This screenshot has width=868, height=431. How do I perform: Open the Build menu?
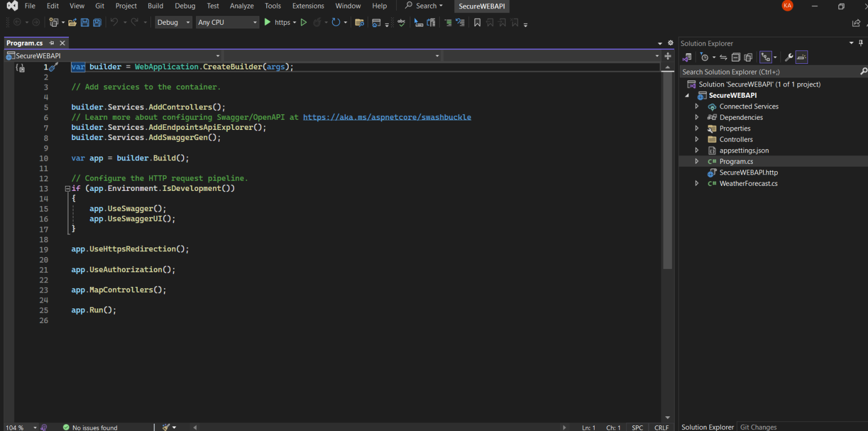click(x=155, y=6)
